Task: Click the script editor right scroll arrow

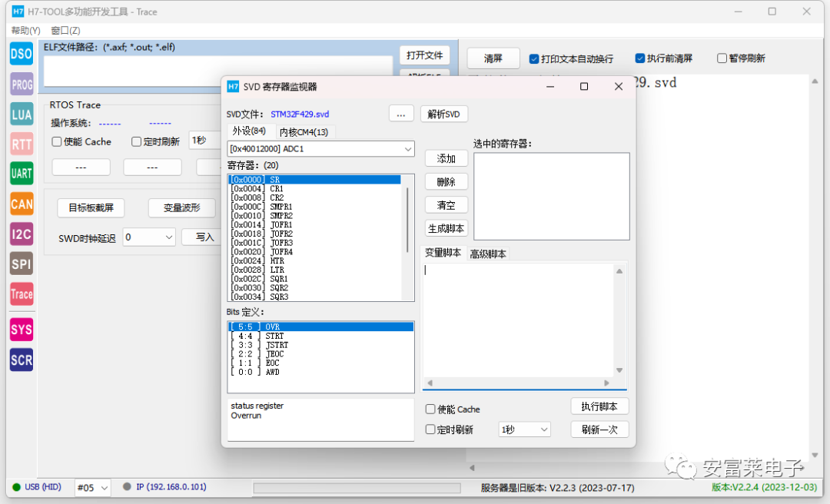Action: [606, 383]
